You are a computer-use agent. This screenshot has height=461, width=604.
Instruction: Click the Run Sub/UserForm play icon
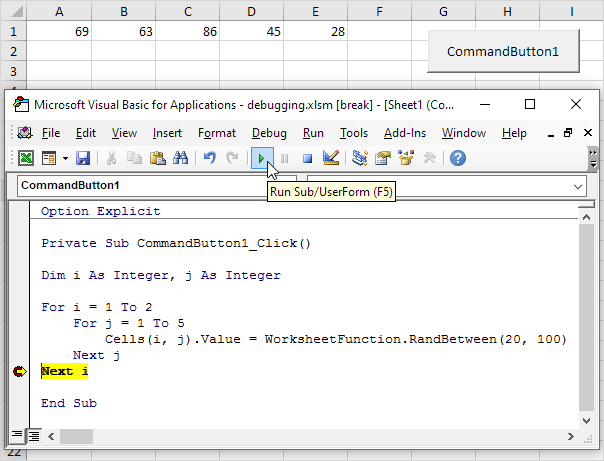coord(261,158)
